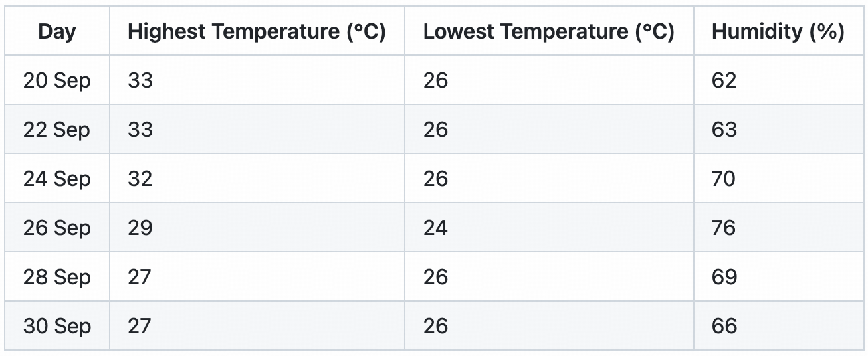Screen dimensions: 868x356
Task: Click humidity value 69 for 28 Sep
Action: click(x=724, y=277)
